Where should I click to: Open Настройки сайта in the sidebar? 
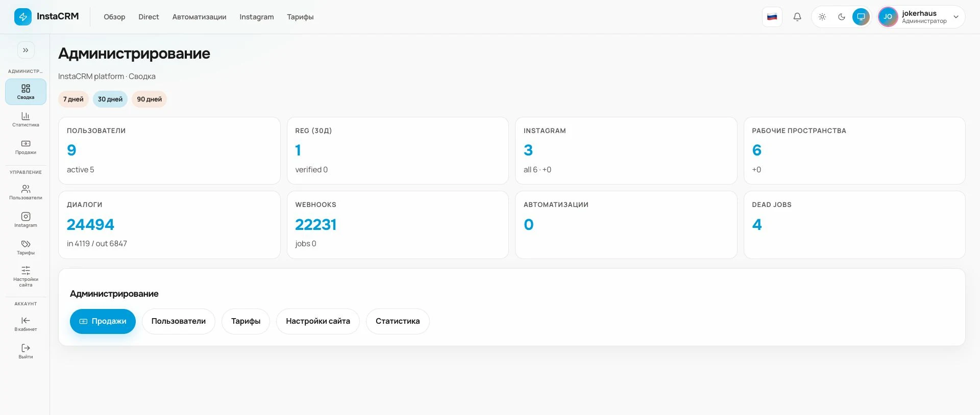26,276
